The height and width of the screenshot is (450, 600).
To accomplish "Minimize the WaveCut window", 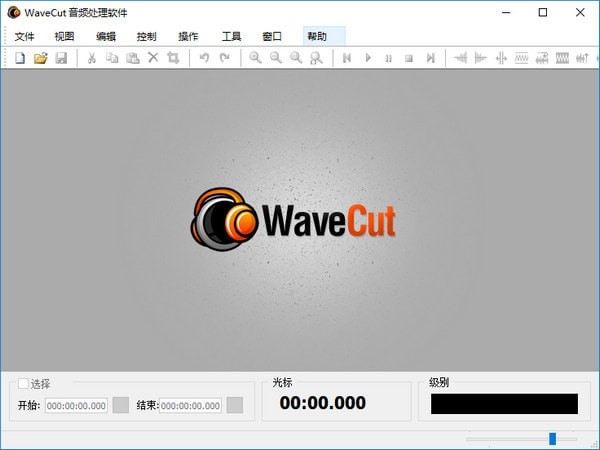I will click(x=506, y=13).
